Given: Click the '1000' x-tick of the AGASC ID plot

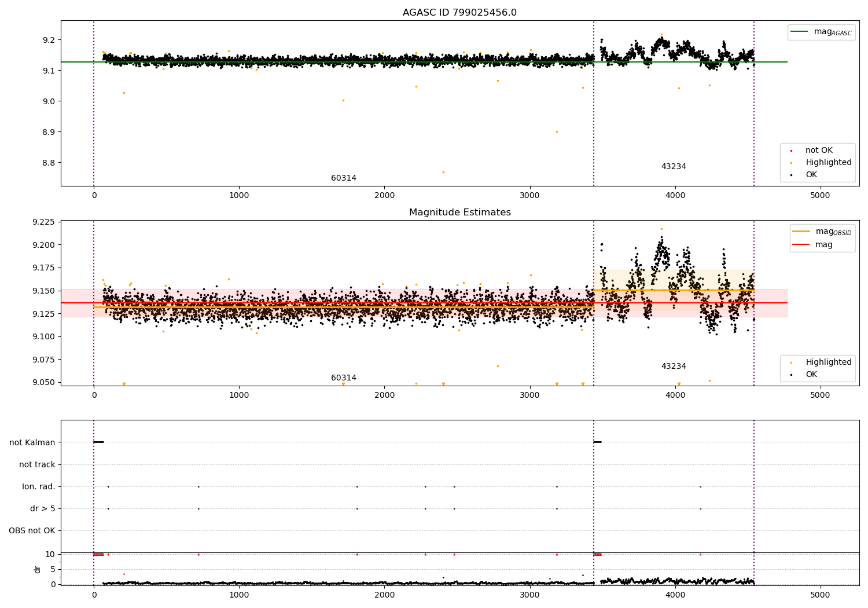Looking at the screenshot, I should (x=239, y=196).
